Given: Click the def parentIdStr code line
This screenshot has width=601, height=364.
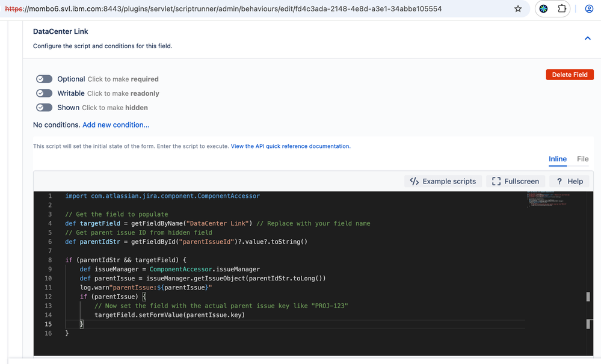Looking at the screenshot, I should [x=186, y=242].
